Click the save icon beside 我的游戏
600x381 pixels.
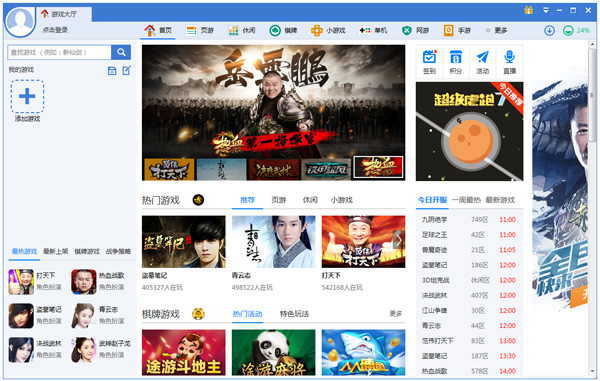point(112,70)
